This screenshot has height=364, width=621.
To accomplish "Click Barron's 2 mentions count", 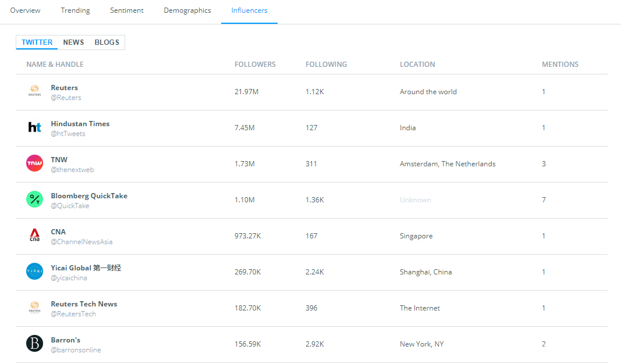I will point(544,344).
